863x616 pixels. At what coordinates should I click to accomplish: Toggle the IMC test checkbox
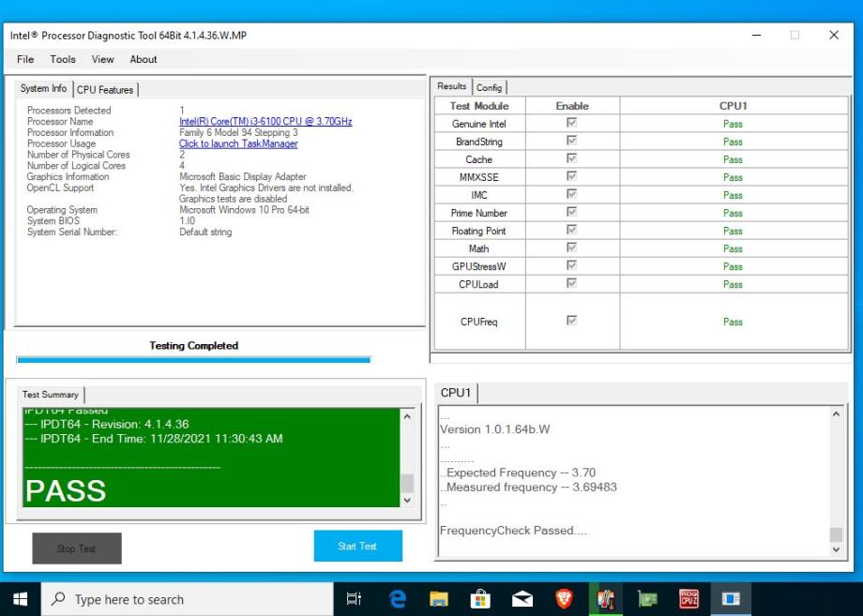point(572,194)
